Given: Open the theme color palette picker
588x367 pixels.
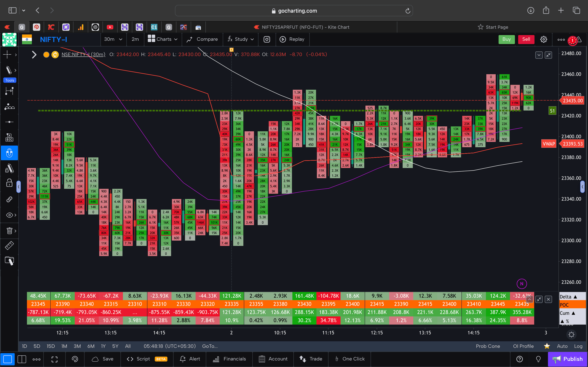Looking at the screenshot, I should click(75, 359).
